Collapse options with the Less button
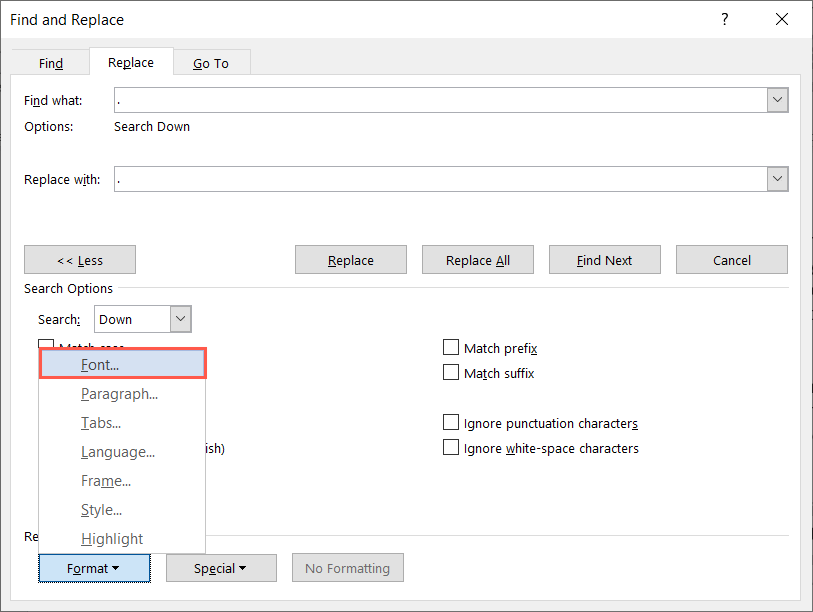813x612 pixels. (x=80, y=260)
